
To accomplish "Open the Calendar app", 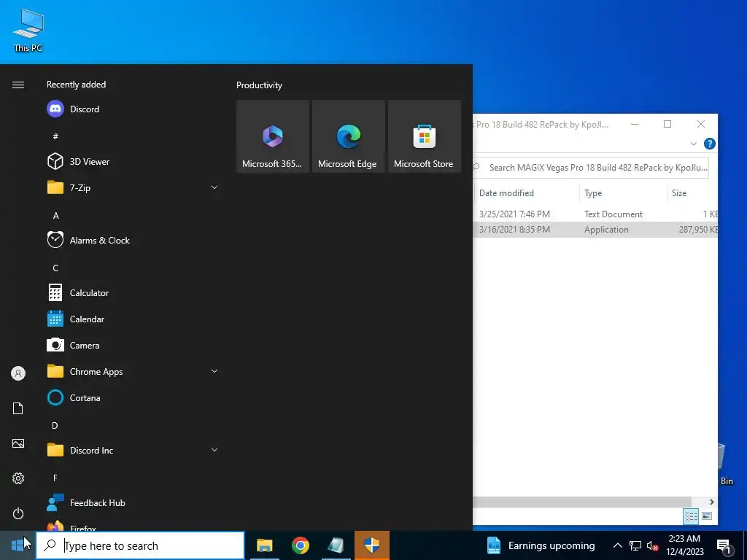I will pyautogui.click(x=133, y=319).
